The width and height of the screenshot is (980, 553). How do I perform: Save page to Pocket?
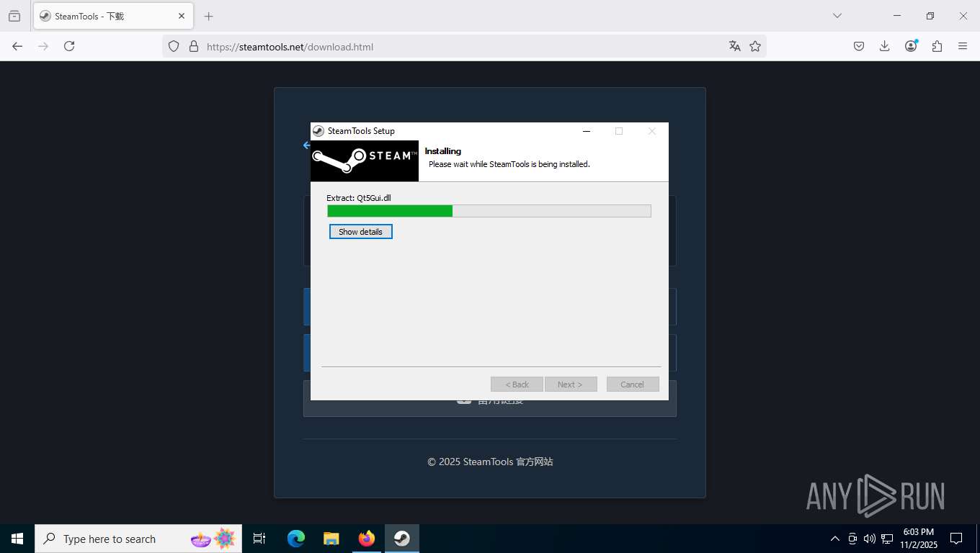(859, 46)
